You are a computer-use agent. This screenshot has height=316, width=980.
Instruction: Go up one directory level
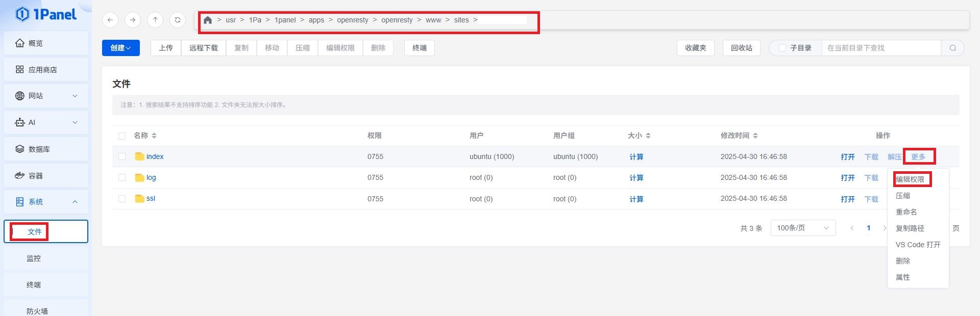pyautogui.click(x=155, y=20)
